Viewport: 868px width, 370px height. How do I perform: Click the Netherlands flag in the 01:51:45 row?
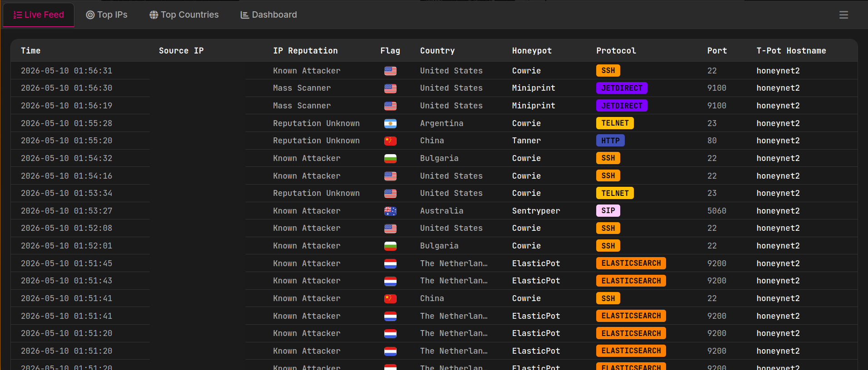pyautogui.click(x=390, y=263)
